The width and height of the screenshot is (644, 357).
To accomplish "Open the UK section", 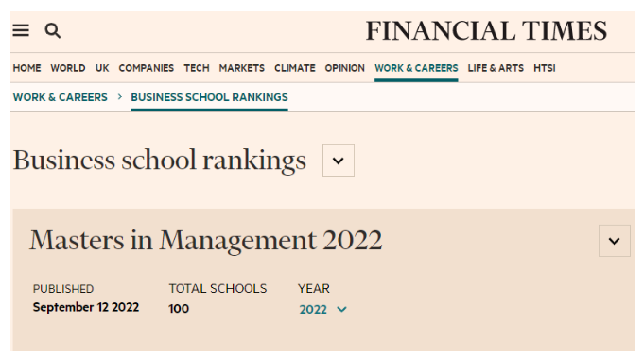I will 102,68.
